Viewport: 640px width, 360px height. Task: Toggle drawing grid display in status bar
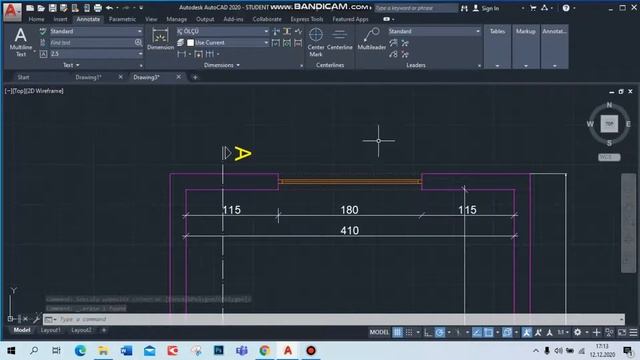click(397, 333)
